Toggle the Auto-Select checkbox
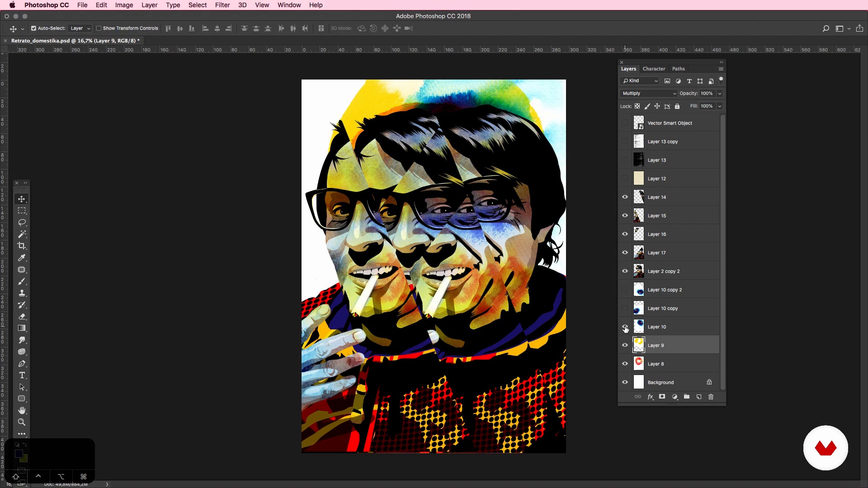The height and width of the screenshot is (488, 868). coord(33,28)
